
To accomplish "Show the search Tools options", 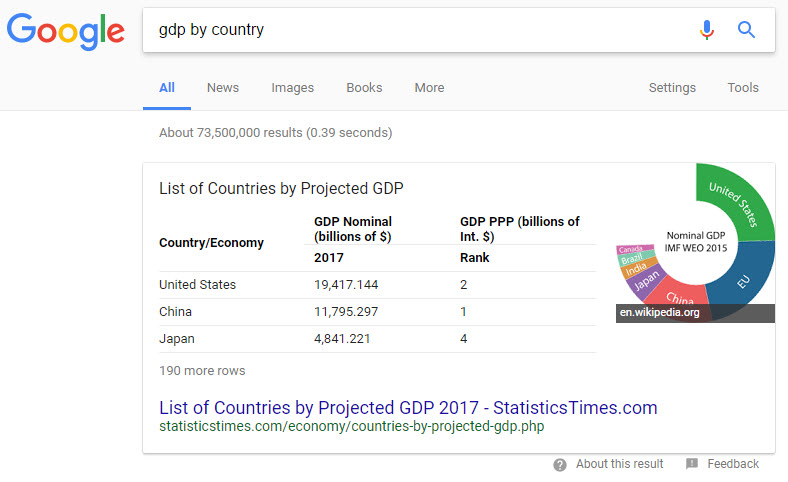I will [x=743, y=88].
